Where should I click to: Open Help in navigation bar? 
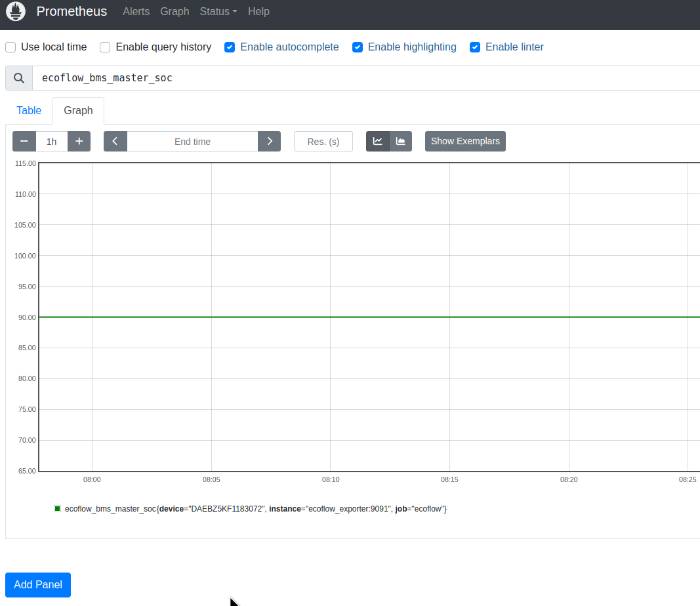click(x=258, y=12)
